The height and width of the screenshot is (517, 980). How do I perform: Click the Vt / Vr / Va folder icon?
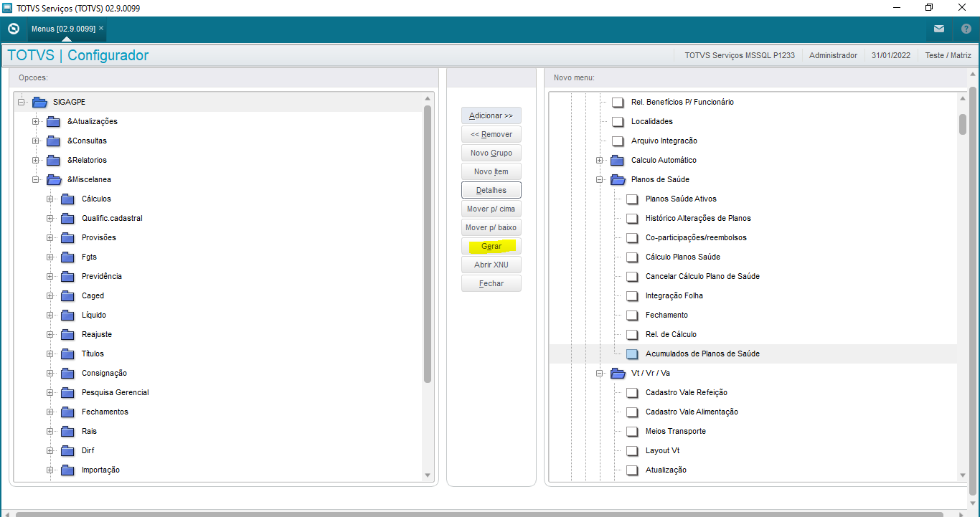tap(618, 373)
